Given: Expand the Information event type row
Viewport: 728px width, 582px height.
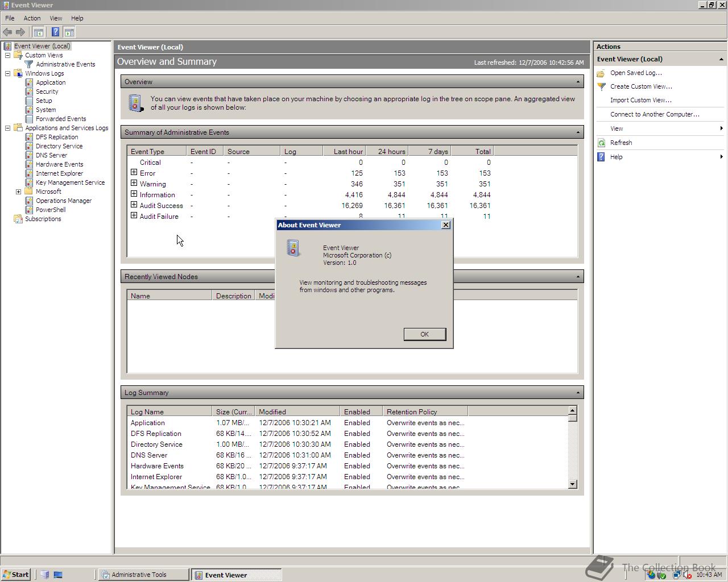Looking at the screenshot, I should coord(134,194).
